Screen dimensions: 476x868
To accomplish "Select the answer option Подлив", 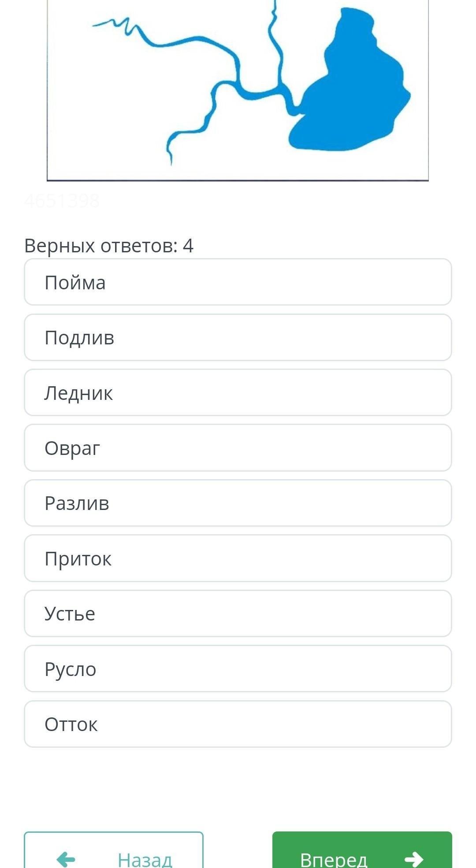I will tap(238, 338).
